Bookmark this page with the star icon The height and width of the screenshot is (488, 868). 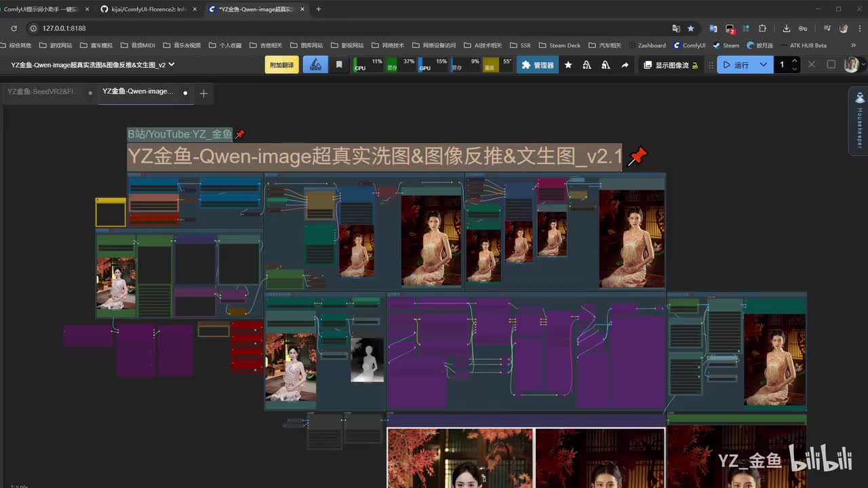point(691,28)
